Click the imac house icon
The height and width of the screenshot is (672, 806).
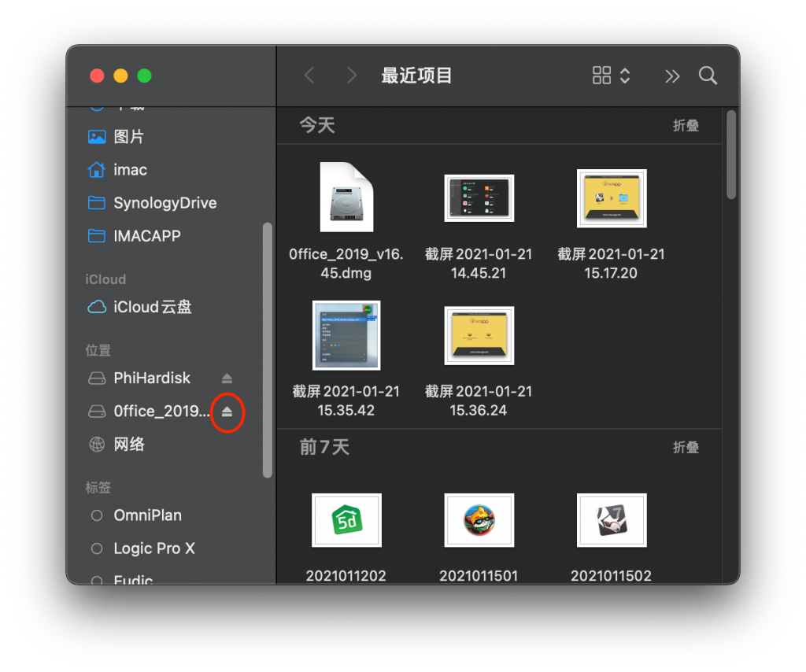(97, 169)
